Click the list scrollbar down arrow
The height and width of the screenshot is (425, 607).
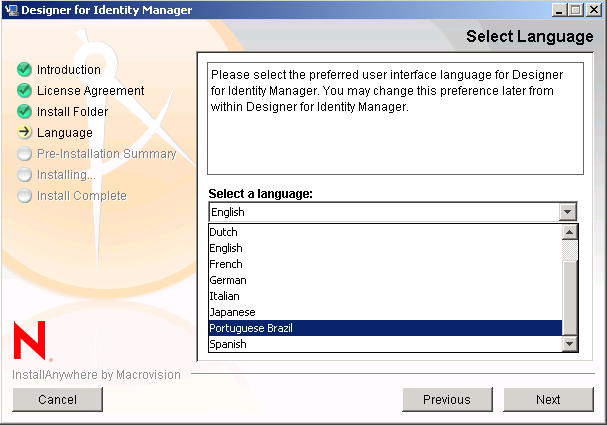click(x=569, y=344)
